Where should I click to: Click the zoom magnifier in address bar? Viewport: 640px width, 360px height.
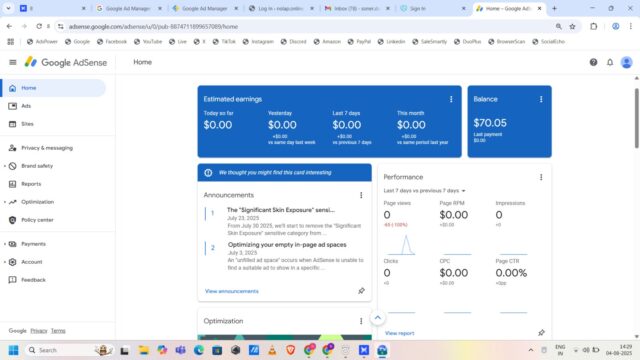[x=558, y=26]
